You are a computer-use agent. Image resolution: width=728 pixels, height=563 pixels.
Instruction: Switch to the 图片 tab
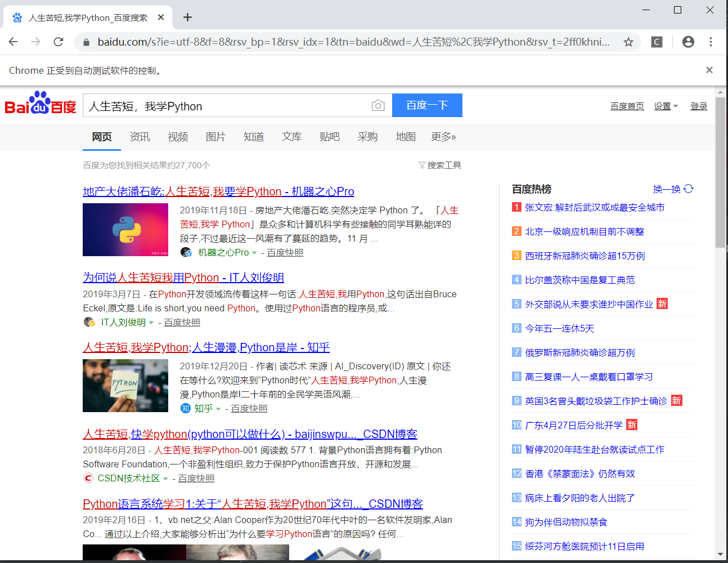[215, 137]
